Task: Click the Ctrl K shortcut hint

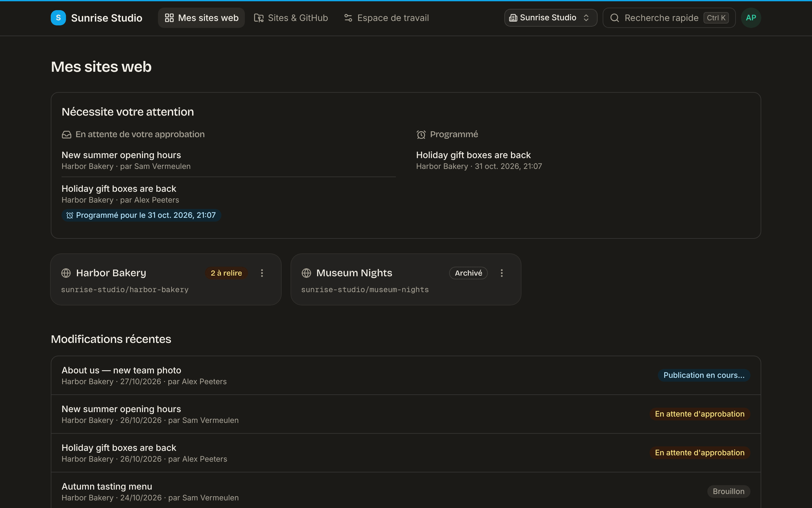Action: (x=716, y=18)
